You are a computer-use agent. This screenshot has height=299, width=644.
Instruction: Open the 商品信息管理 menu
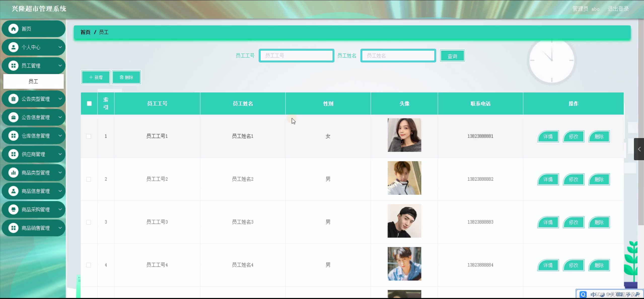click(35, 191)
